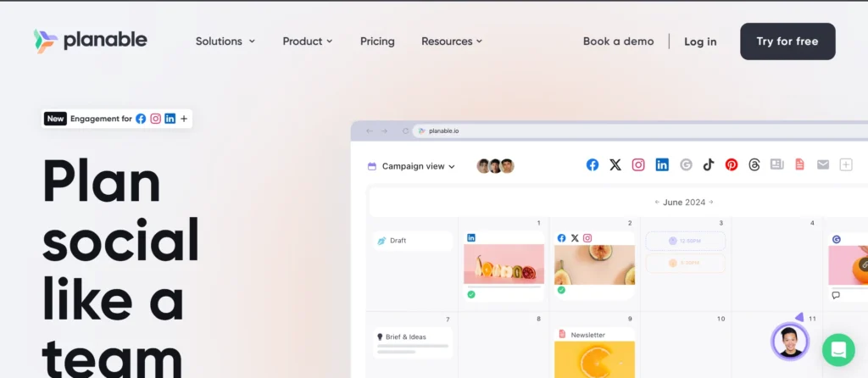The height and width of the screenshot is (378, 868).
Task: Click the round avatar with purple ring
Action: point(790,342)
